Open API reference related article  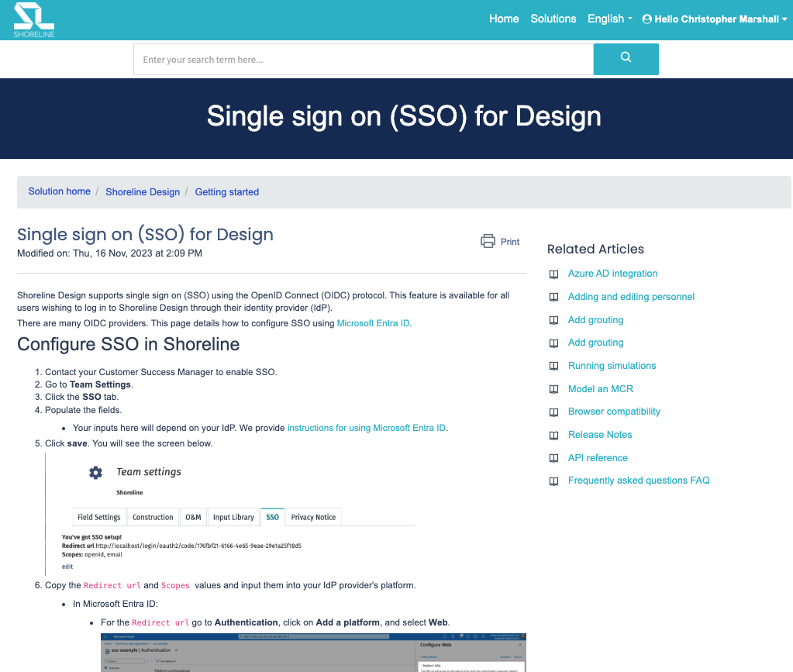(598, 458)
